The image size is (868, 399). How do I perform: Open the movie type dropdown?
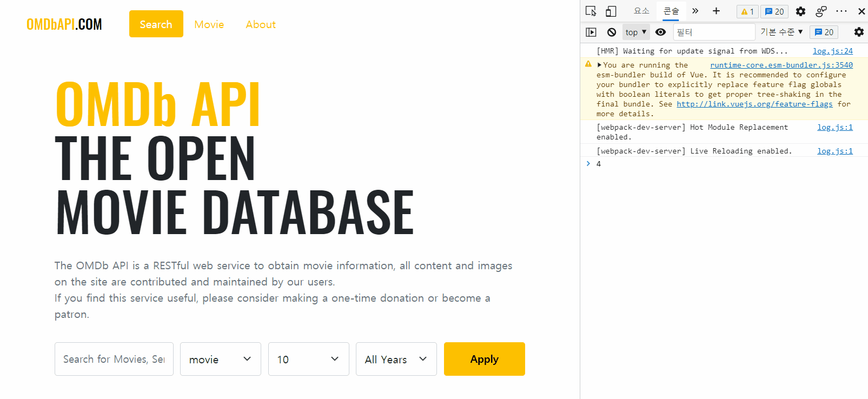221,359
